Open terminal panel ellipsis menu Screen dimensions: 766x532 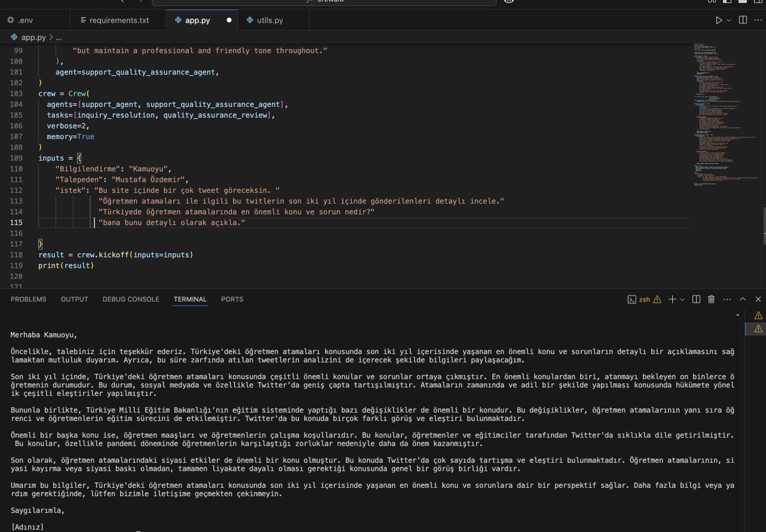pyautogui.click(x=726, y=299)
